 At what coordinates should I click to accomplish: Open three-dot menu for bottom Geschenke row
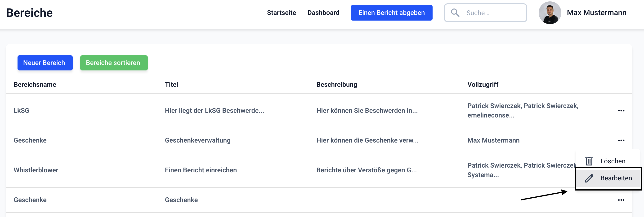(621, 200)
